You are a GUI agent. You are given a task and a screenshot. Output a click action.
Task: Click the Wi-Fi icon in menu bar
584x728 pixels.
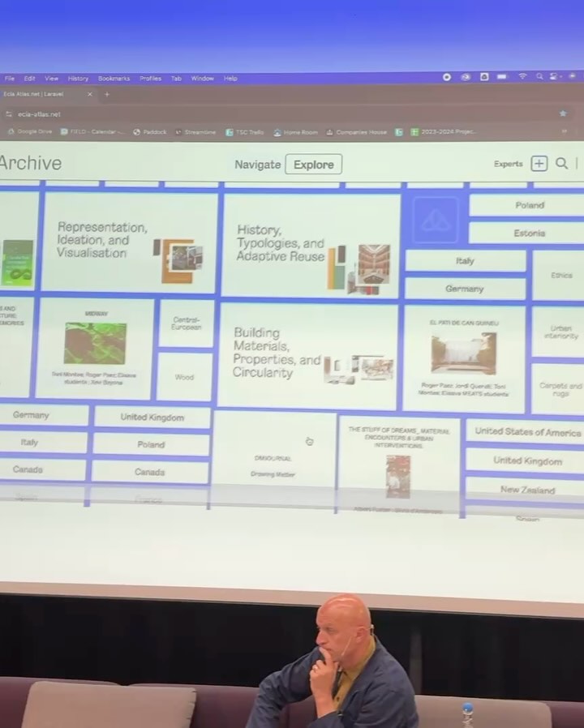click(x=522, y=77)
